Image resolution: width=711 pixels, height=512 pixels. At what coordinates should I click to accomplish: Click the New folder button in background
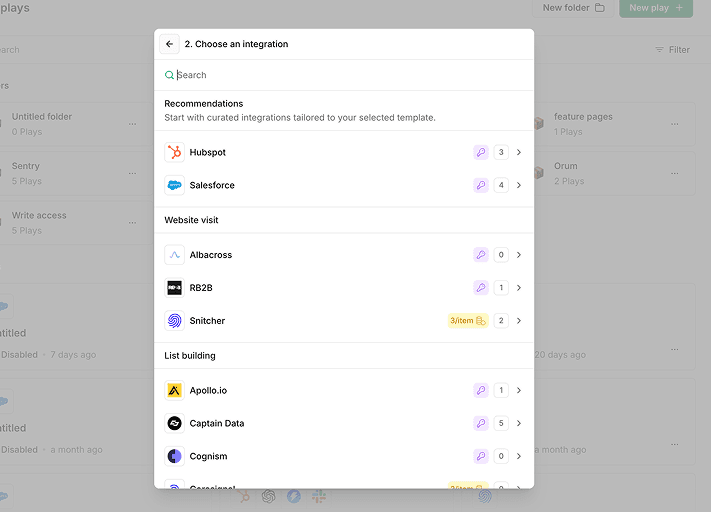click(574, 8)
